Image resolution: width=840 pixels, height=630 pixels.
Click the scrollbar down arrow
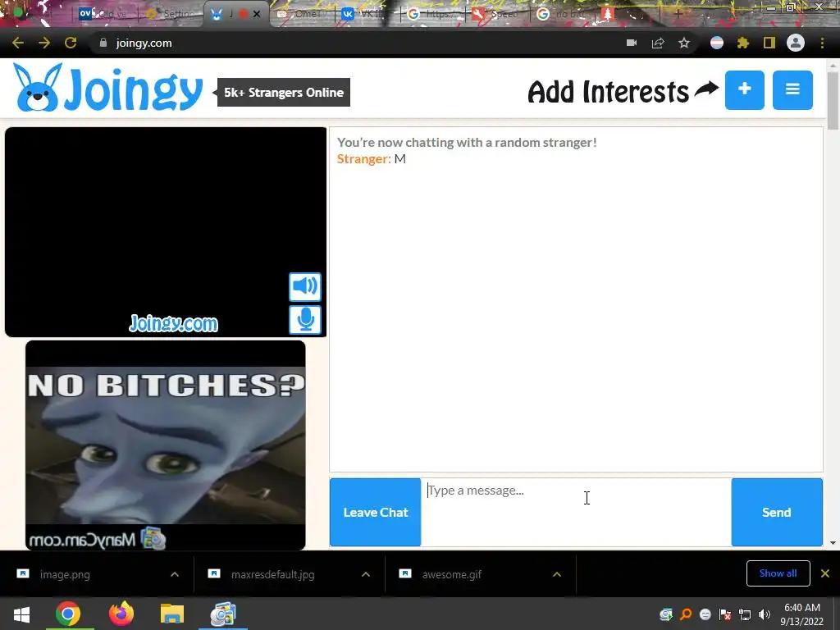[833, 543]
